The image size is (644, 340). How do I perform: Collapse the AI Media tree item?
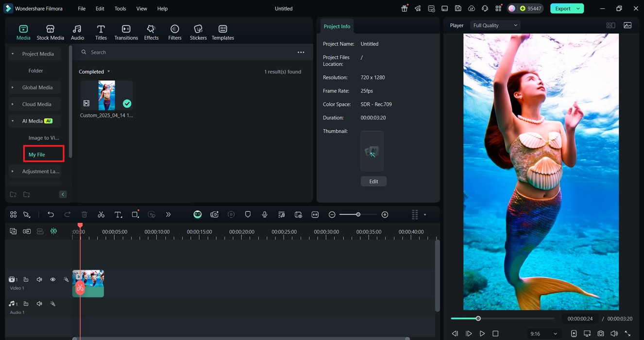click(13, 121)
